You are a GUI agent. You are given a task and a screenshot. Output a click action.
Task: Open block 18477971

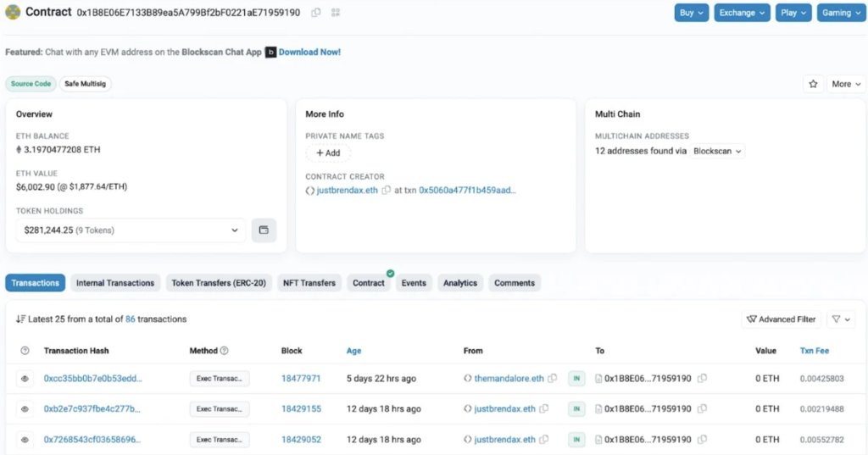[301, 379]
